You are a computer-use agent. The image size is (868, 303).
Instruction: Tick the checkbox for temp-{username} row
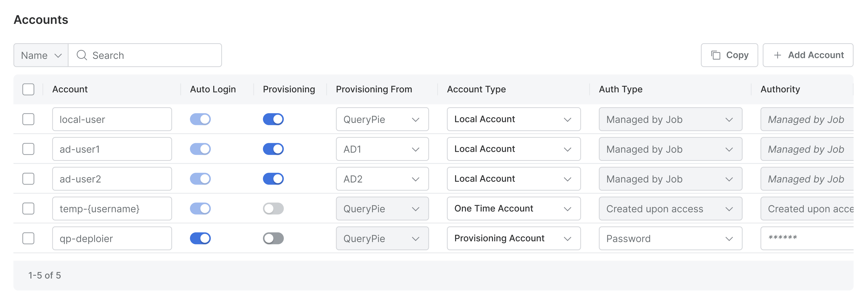[28, 209]
